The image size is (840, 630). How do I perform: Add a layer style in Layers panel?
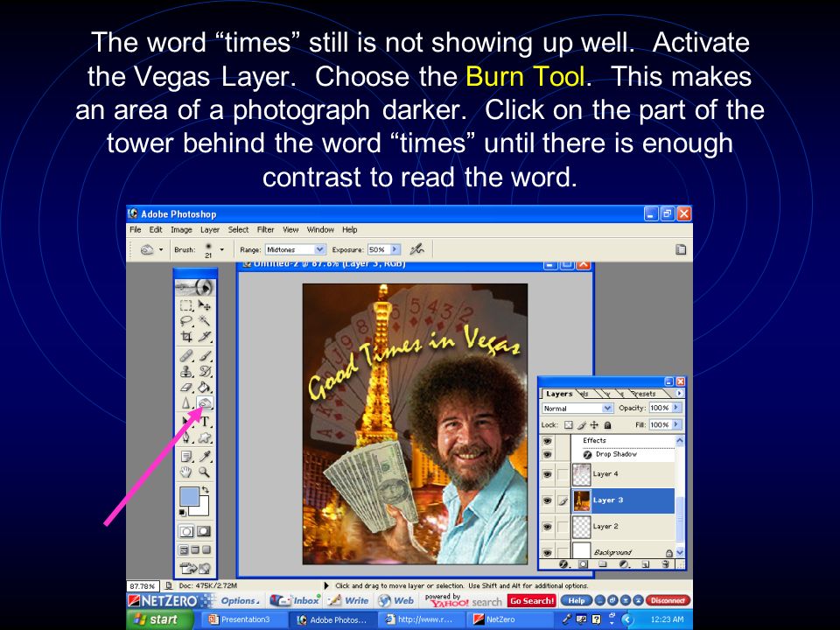563,563
